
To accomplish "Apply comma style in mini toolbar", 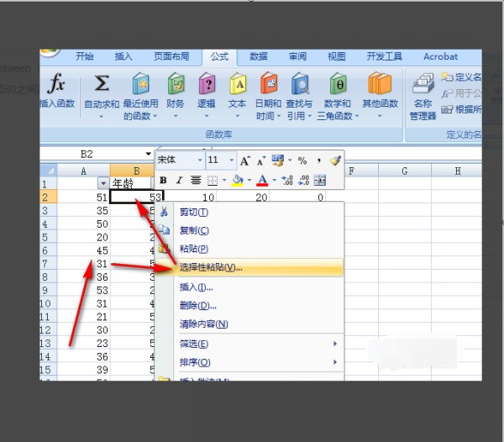I will [x=318, y=160].
